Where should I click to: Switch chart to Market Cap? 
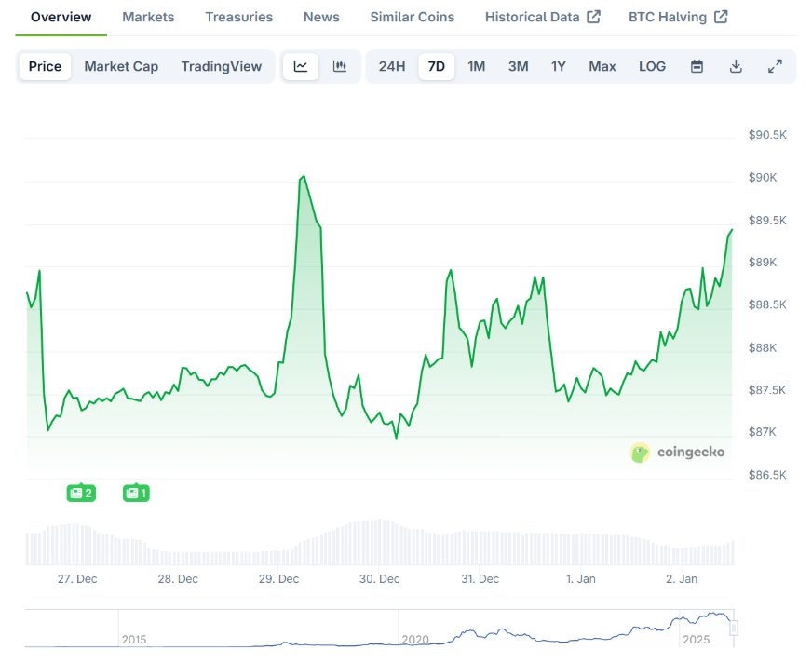coord(121,66)
